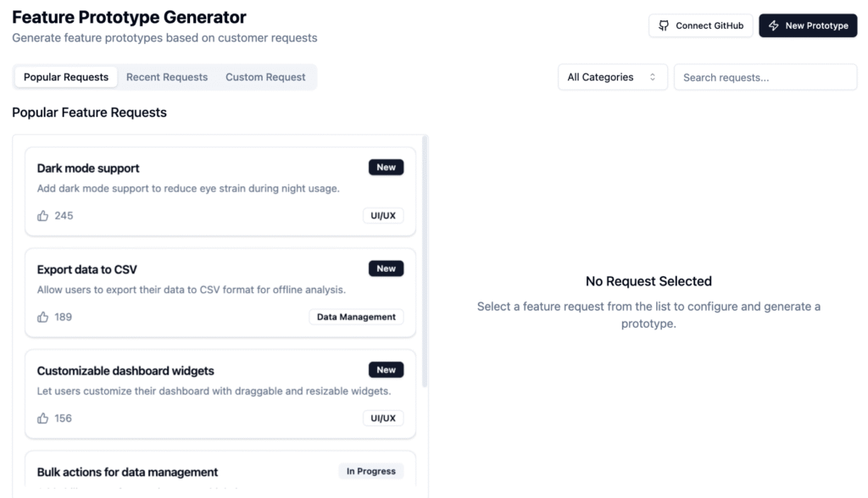Upvote Export data to CSV thumbs-up icon
The image size is (868, 498).
click(x=42, y=317)
